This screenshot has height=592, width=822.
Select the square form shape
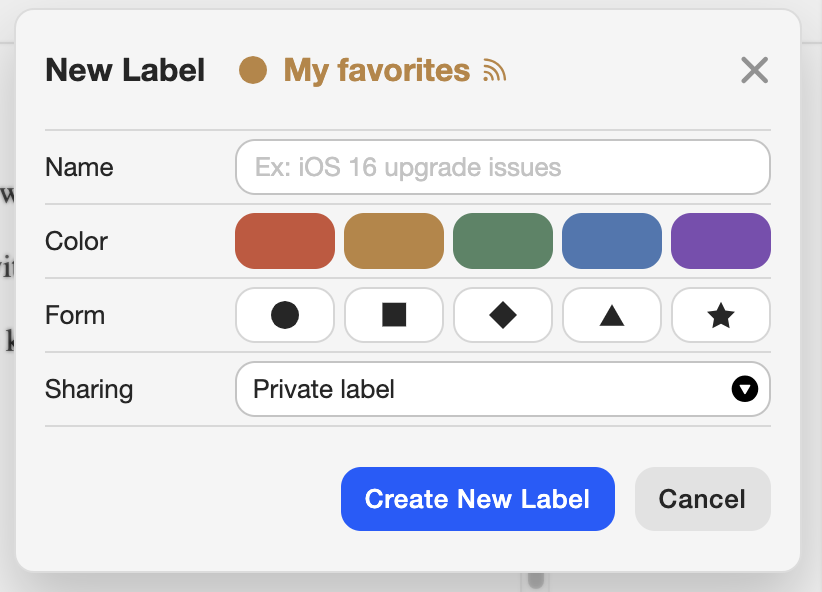click(394, 315)
